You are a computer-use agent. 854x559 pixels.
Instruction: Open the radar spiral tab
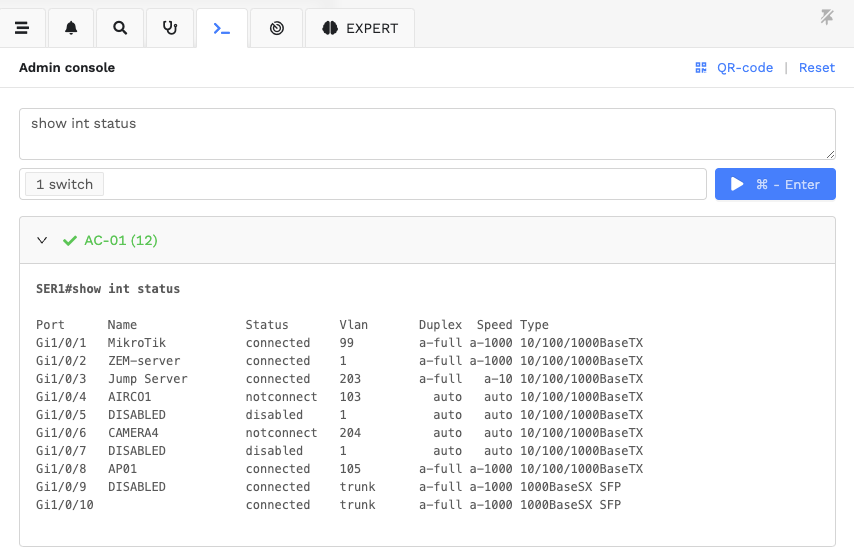[277, 28]
